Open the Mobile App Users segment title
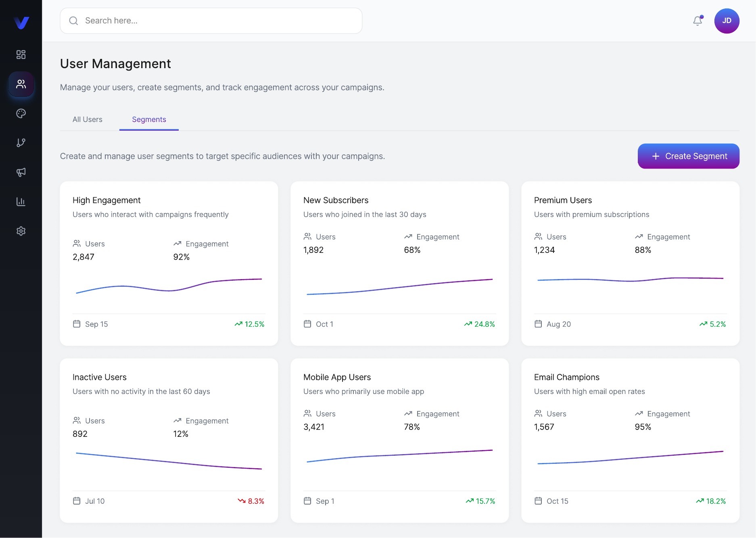Viewport: 756px width, 538px height. 337,377
